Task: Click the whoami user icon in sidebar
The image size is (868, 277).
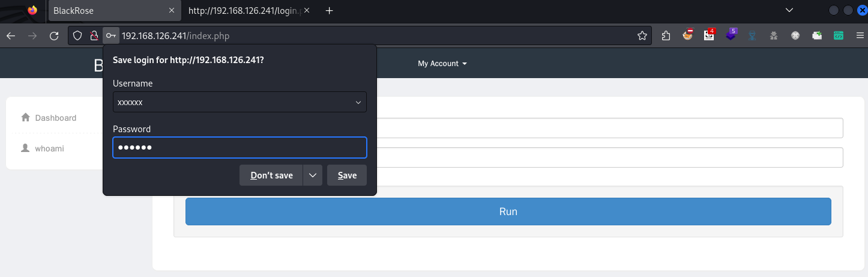Action: (x=25, y=148)
